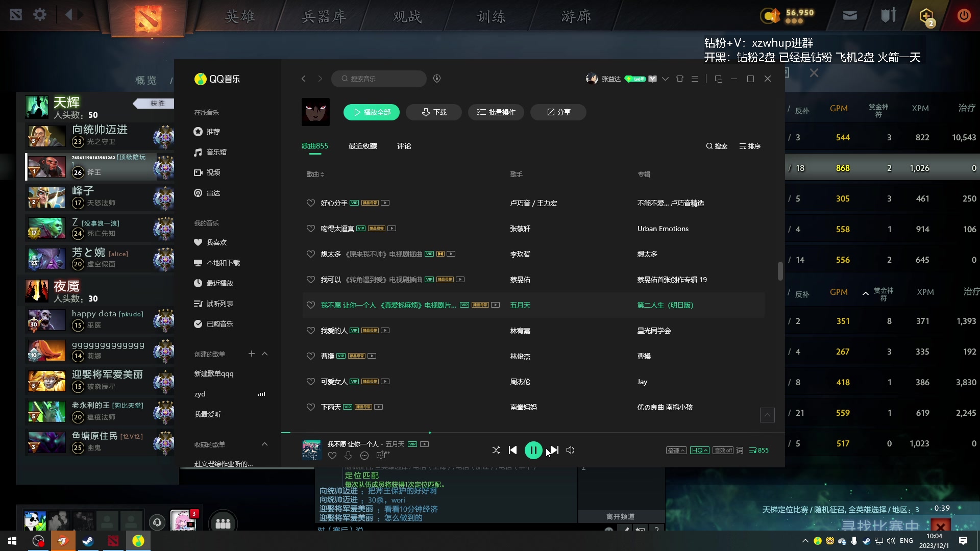Skip to the previous track

tap(512, 450)
